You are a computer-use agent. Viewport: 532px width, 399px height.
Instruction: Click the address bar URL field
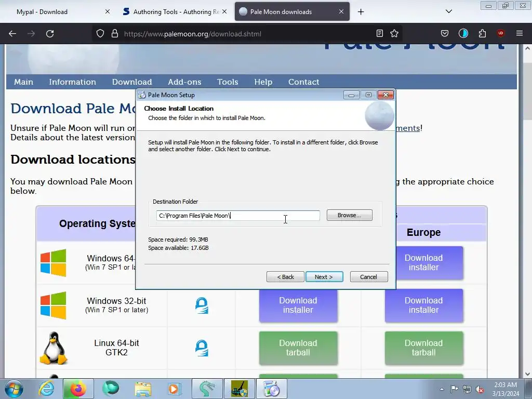pyautogui.click(x=248, y=34)
